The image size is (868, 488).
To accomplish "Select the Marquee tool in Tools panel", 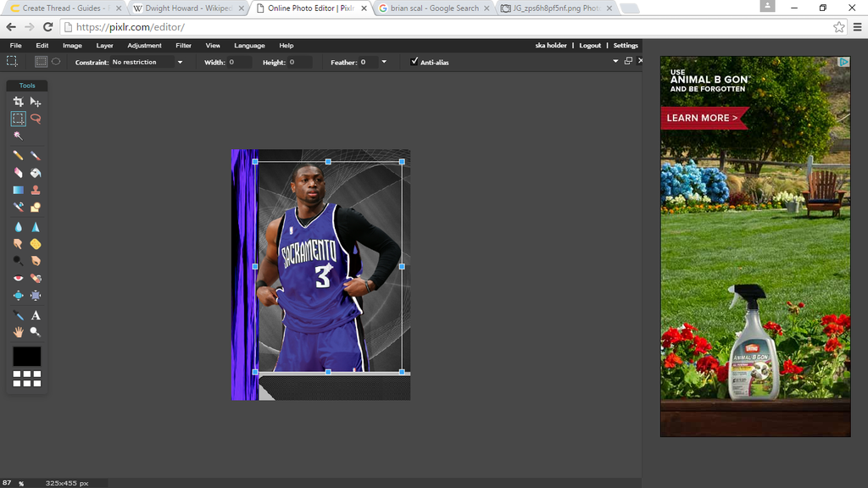I will point(19,119).
